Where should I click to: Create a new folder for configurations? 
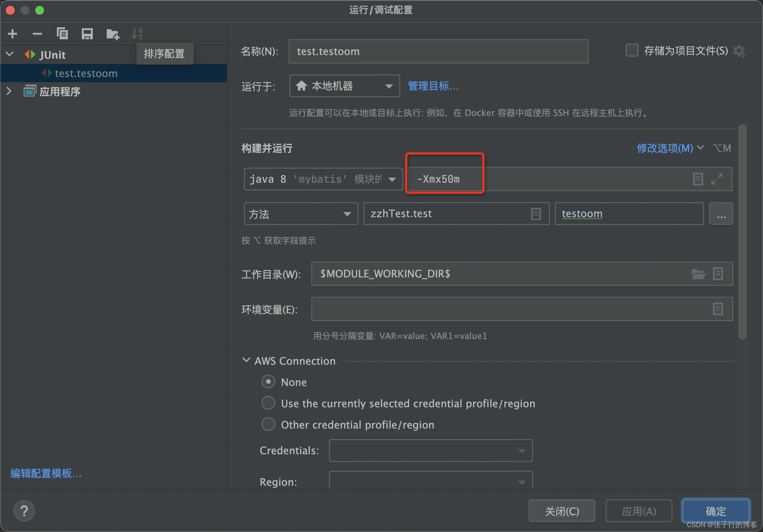coord(113,34)
